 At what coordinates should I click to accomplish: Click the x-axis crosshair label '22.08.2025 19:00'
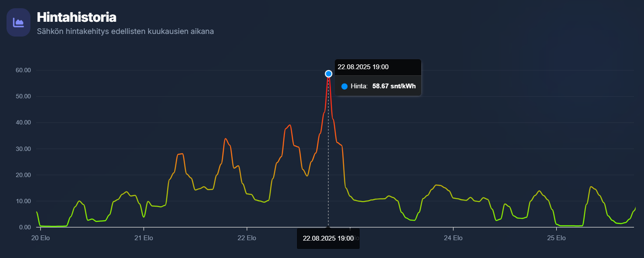(x=328, y=238)
